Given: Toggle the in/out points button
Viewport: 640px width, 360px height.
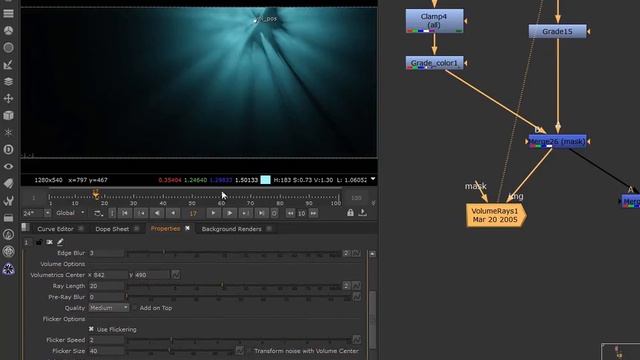Looking at the screenshot, I should coord(112,213).
